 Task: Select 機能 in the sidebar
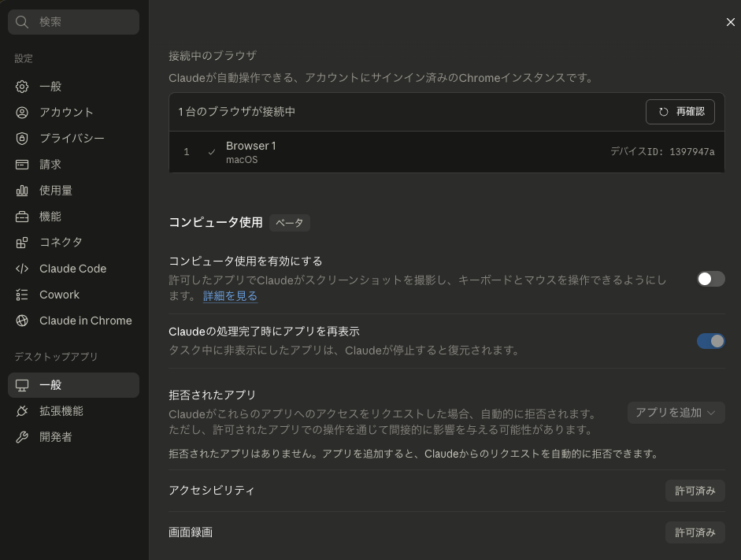(x=73, y=217)
